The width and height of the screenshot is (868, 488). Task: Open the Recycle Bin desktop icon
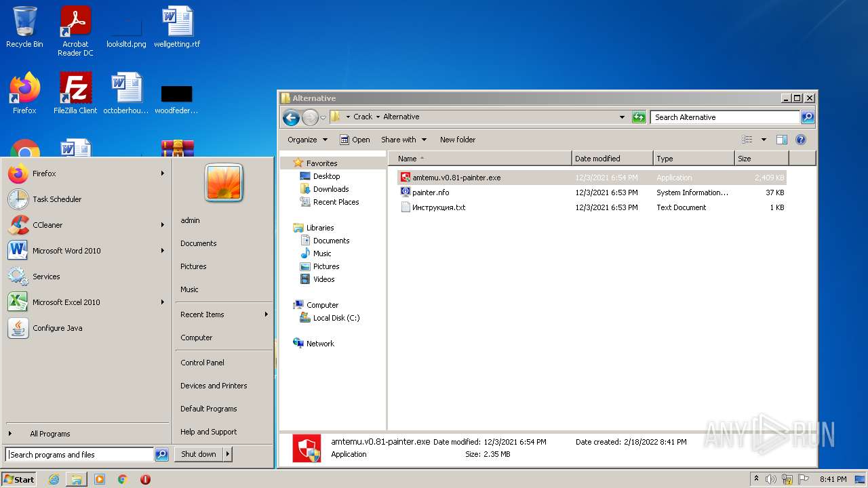pyautogui.click(x=24, y=27)
